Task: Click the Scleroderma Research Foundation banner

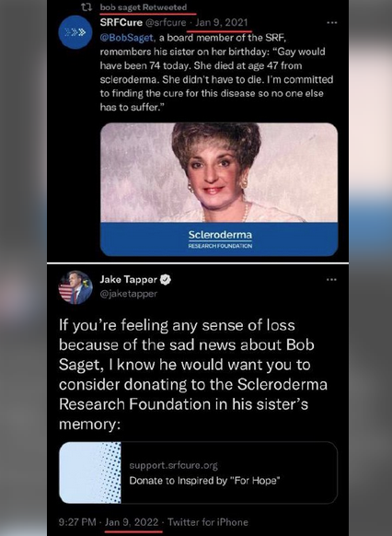Action: 219,239
